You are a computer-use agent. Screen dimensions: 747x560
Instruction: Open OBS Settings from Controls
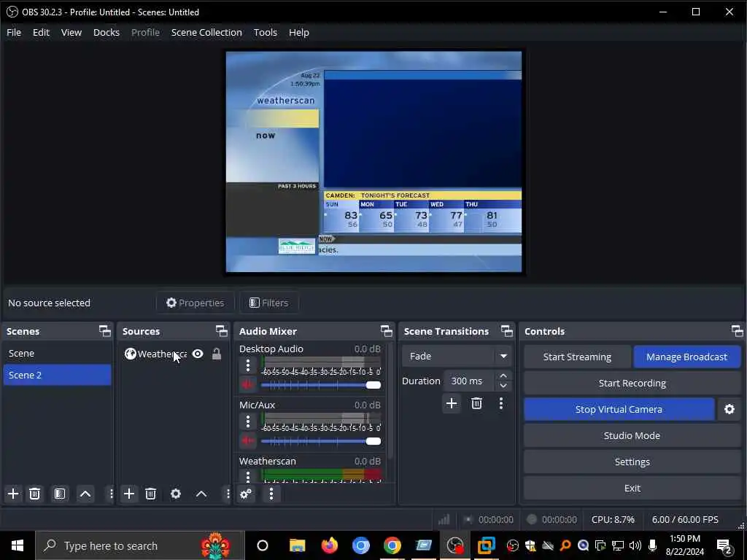[632, 462]
